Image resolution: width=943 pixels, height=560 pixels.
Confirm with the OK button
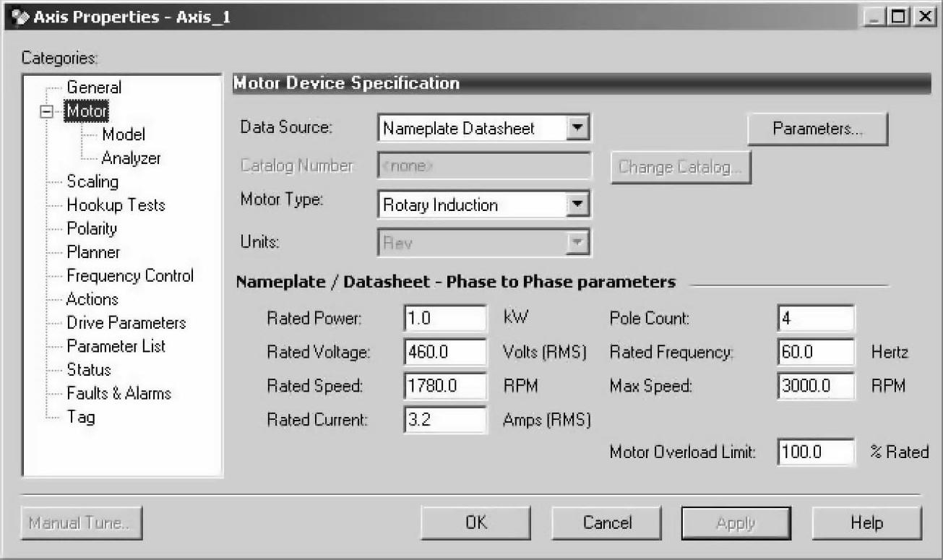point(476,522)
